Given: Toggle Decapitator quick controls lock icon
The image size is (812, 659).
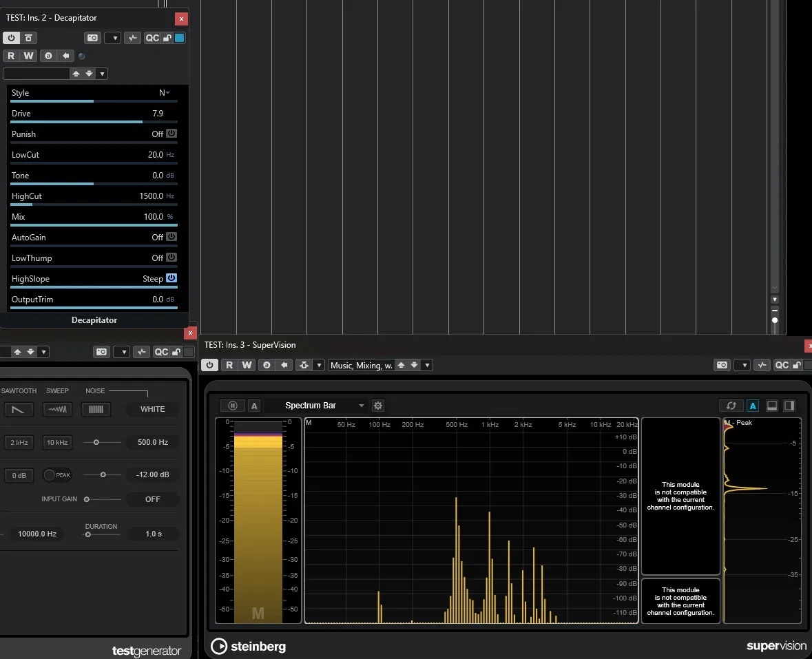Looking at the screenshot, I should (167, 38).
